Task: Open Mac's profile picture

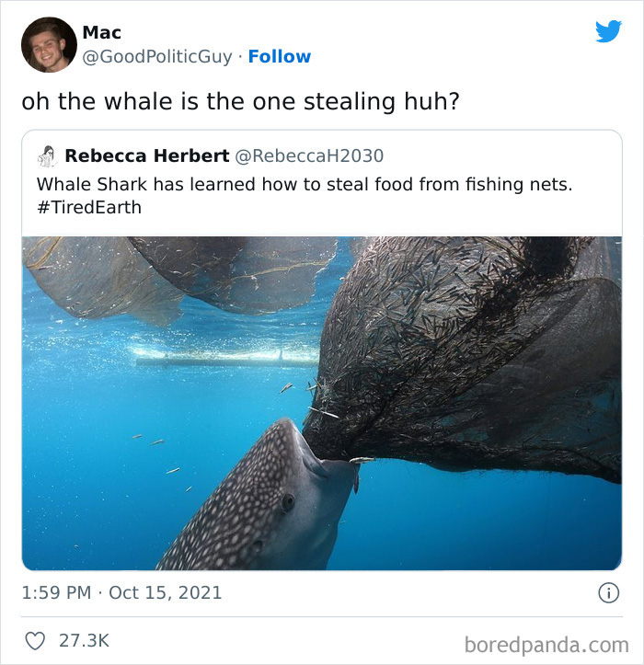Action: pos(48,44)
